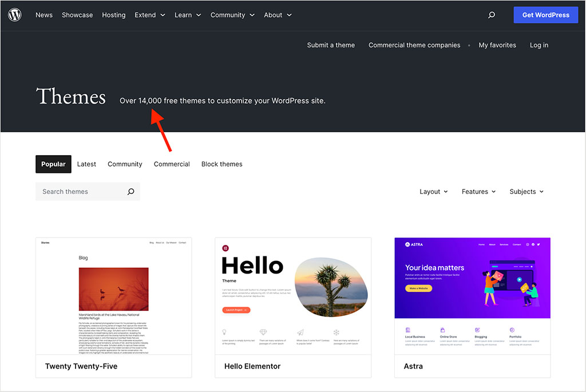Click the magnifier inside the Search themes box
The height and width of the screenshot is (392, 586).
[x=130, y=191]
